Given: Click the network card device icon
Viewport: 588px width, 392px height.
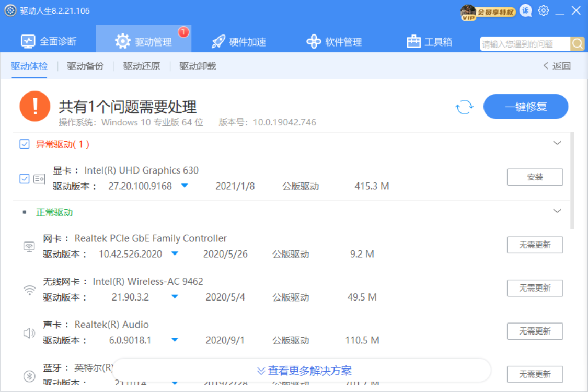Looking at the screenshot, I should (29, 247).
